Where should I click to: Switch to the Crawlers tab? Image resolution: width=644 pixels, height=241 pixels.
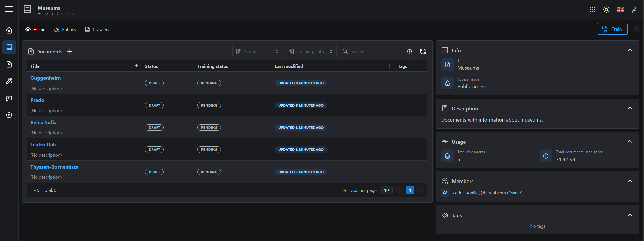click(97, 30)
